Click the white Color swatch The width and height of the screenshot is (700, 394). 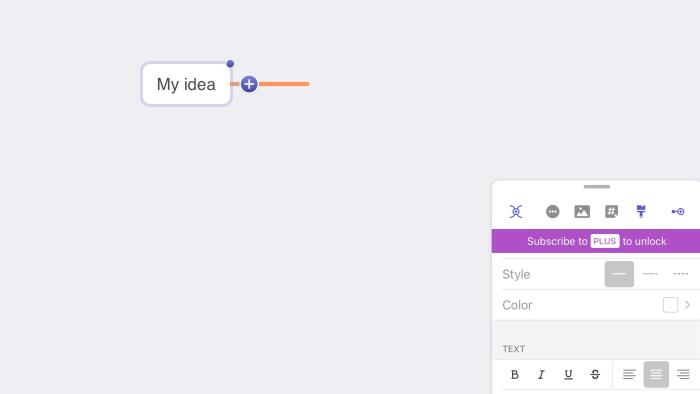pos(670,305)
